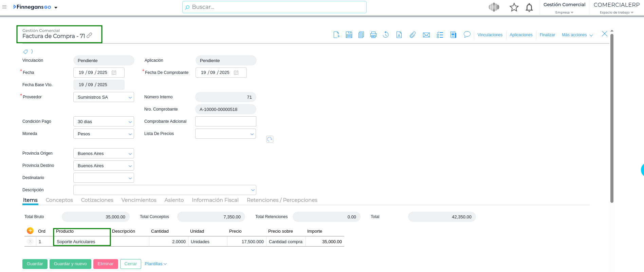644x272 pixels.
Task: Create new document with page-plus icon
Action: point(336,35)
